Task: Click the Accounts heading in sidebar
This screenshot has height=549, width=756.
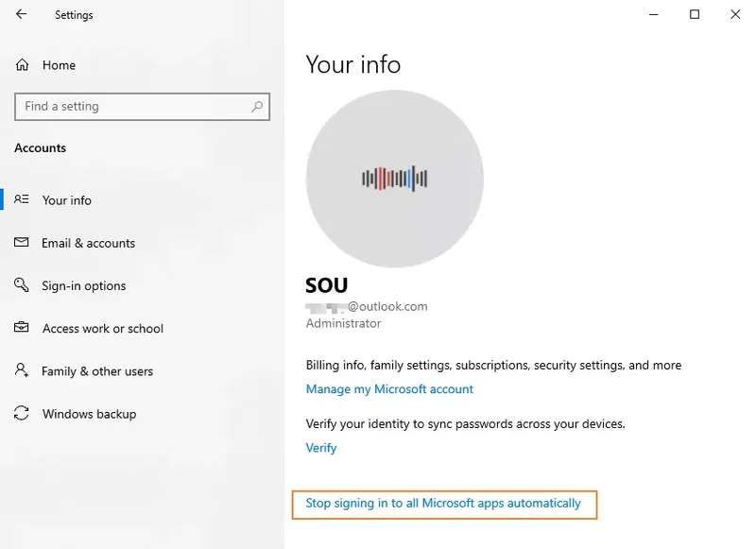Action: (x=40, y=148)
